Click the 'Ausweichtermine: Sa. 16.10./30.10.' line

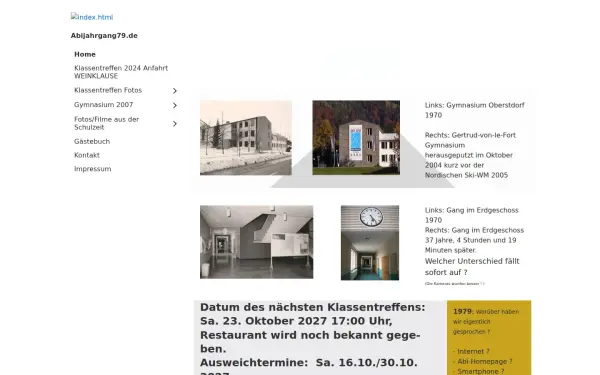[x=308, y=363]
